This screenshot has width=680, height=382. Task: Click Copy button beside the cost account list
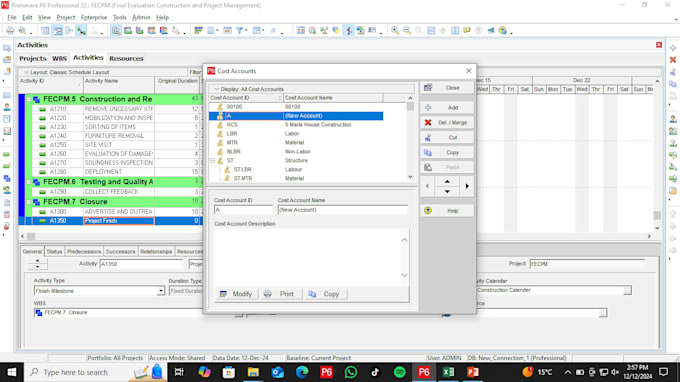tap(447, 153)
